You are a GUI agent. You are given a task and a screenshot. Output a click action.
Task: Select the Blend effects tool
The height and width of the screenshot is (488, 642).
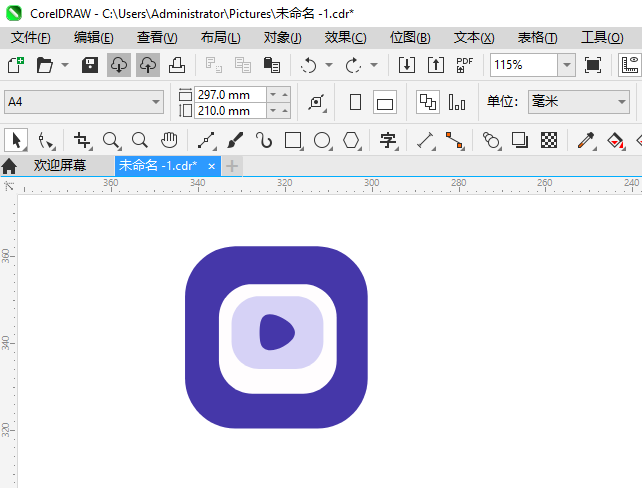click(491, 140)
